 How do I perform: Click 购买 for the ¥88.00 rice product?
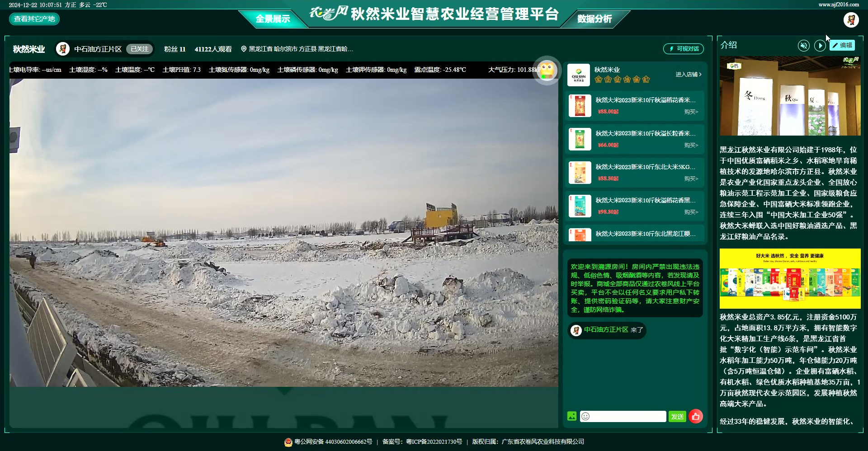(x=691, y=112)
